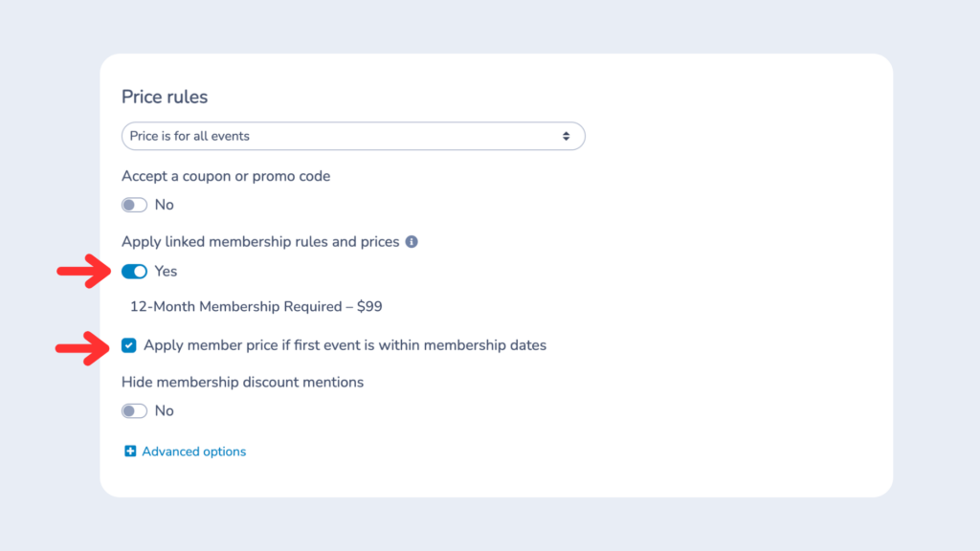Screen dimensions: 980x551
Task: Select the "12-Month Membership Required – $99" entry
Action: (x=256, y=305)
